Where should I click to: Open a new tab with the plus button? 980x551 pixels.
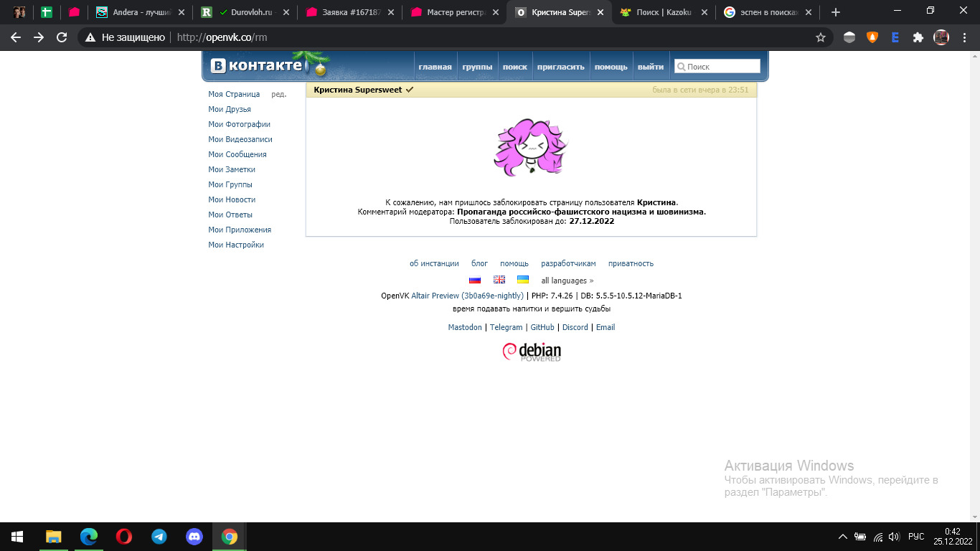point(835,12)
